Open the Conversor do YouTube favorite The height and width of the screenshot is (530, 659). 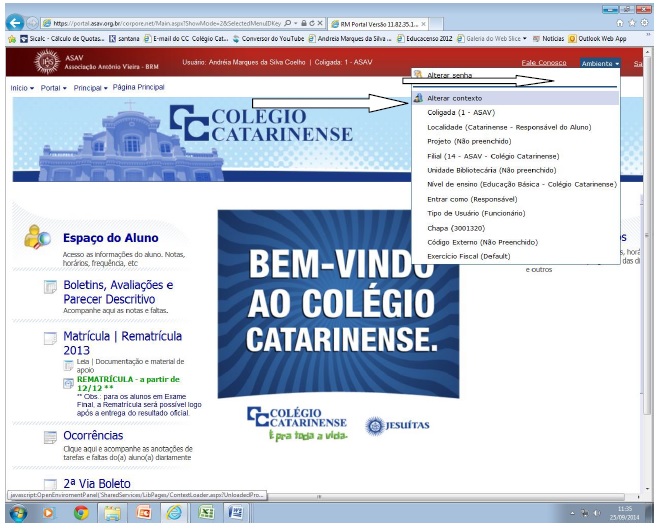[268, 39]
